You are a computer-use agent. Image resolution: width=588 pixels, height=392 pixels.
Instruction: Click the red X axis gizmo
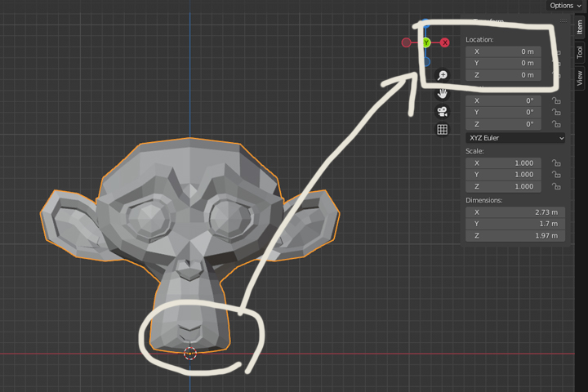tap(445, 42)
